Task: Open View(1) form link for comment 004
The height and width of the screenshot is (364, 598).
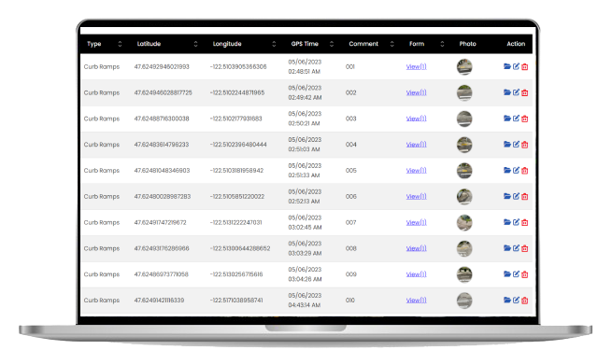Action: tap(416, 145)
